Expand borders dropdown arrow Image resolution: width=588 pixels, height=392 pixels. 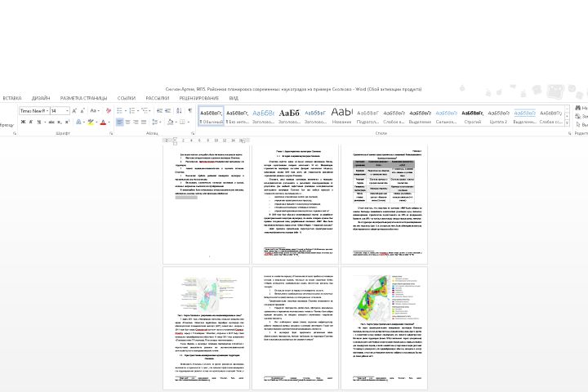coord(189,122)
